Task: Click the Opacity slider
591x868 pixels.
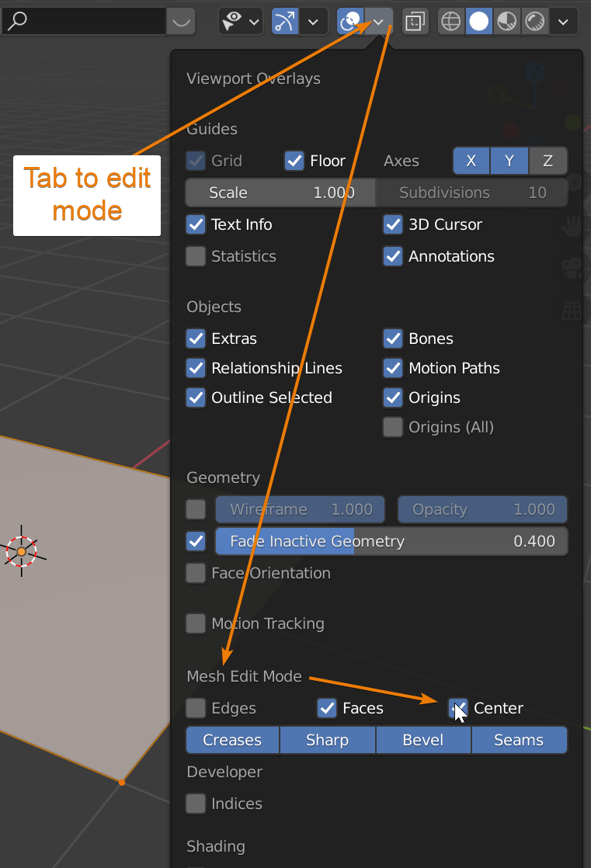Action: pos(482,509)
